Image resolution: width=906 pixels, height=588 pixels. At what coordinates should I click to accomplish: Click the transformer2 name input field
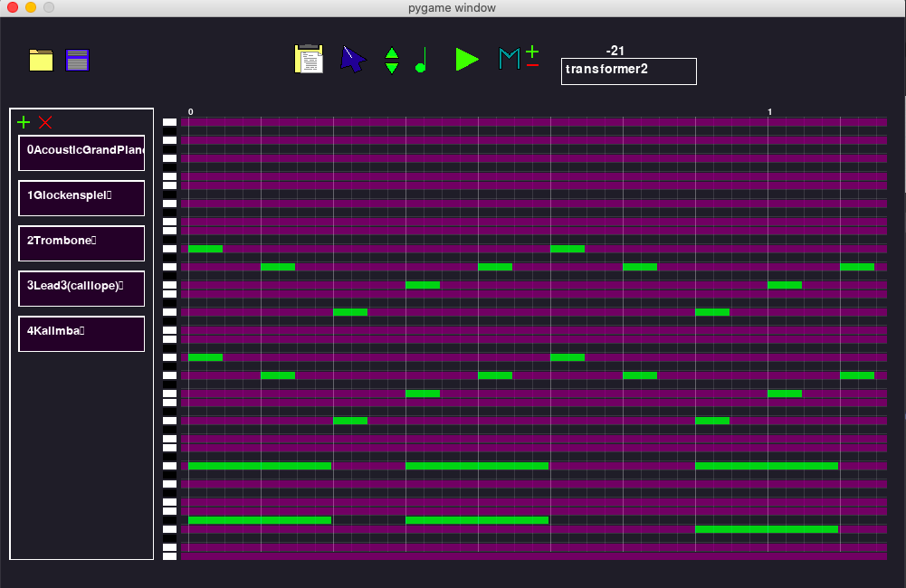pyautogui.click(x=629, y=71)
